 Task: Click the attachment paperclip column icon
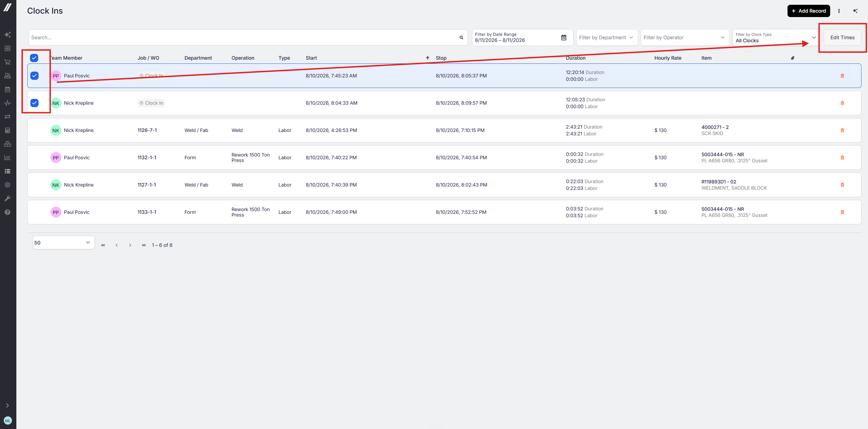(793, 58)
